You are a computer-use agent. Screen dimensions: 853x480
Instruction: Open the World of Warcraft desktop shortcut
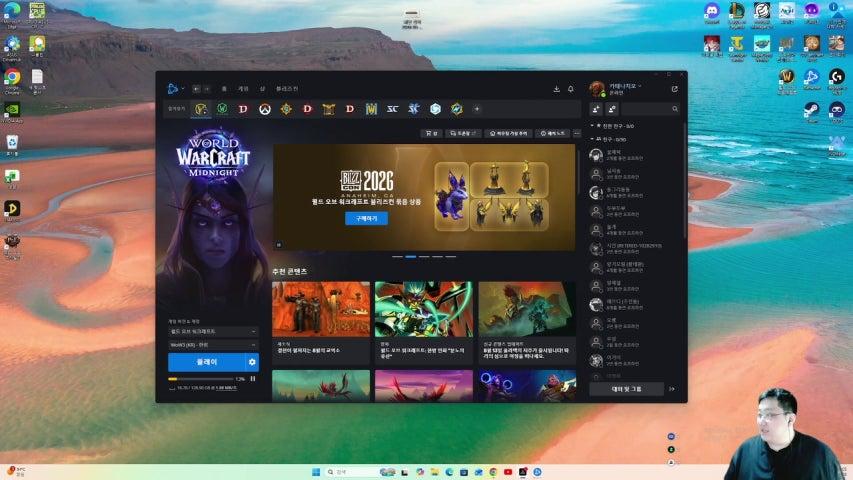pyautogui.click(x=787, y=79)
